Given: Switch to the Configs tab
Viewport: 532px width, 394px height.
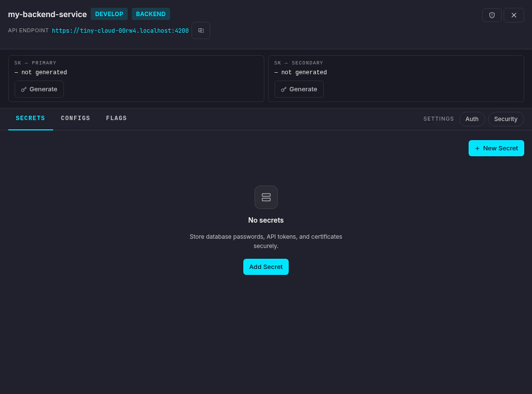Looking at the screenshot, I should click(x=75, y=118).
